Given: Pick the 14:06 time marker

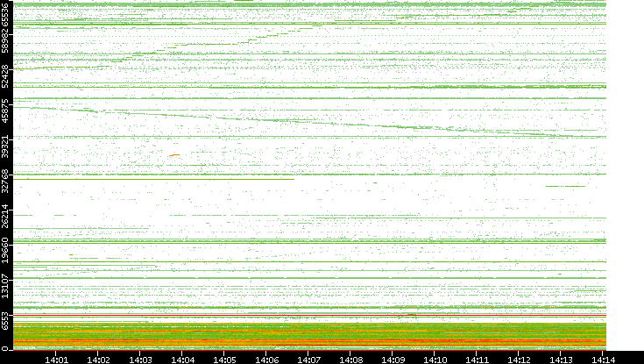Looking at the screenshot, I should tap(267, 358).
